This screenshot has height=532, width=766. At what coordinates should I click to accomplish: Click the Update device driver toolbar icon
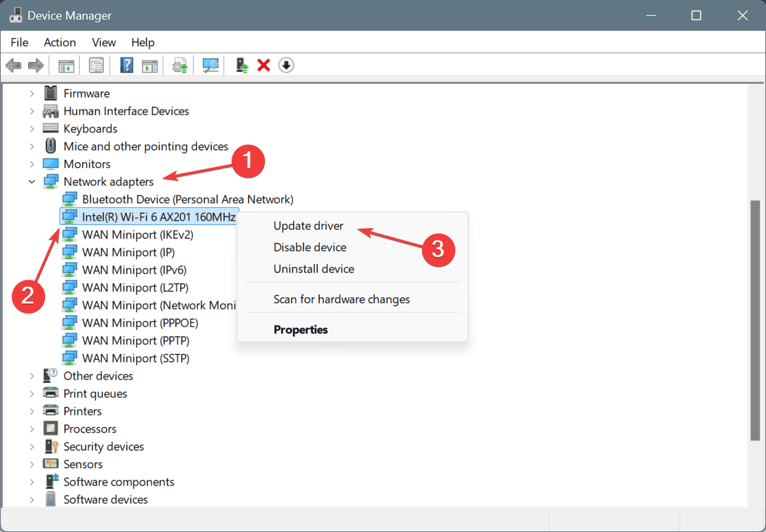[181, 65]
